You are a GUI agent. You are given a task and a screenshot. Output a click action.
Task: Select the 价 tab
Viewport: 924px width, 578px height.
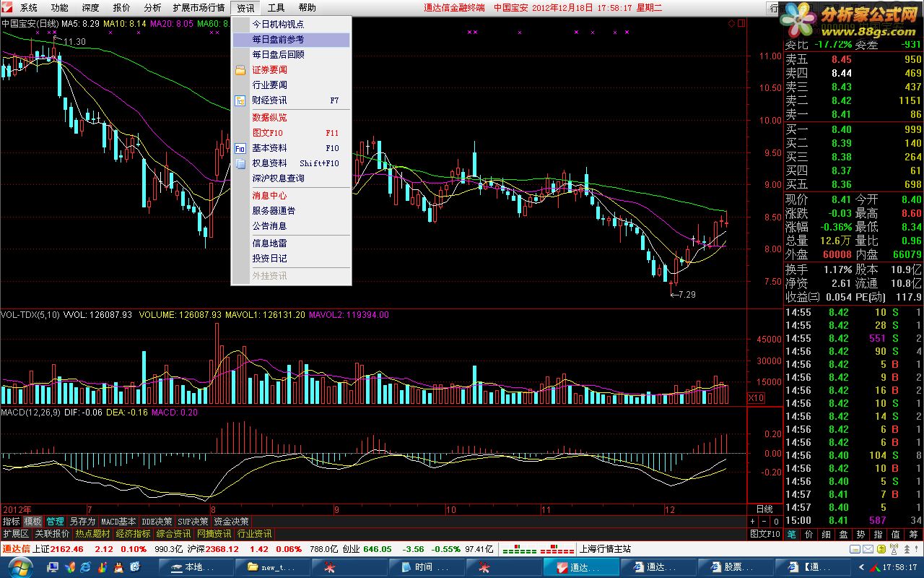[x=809, y=534]
